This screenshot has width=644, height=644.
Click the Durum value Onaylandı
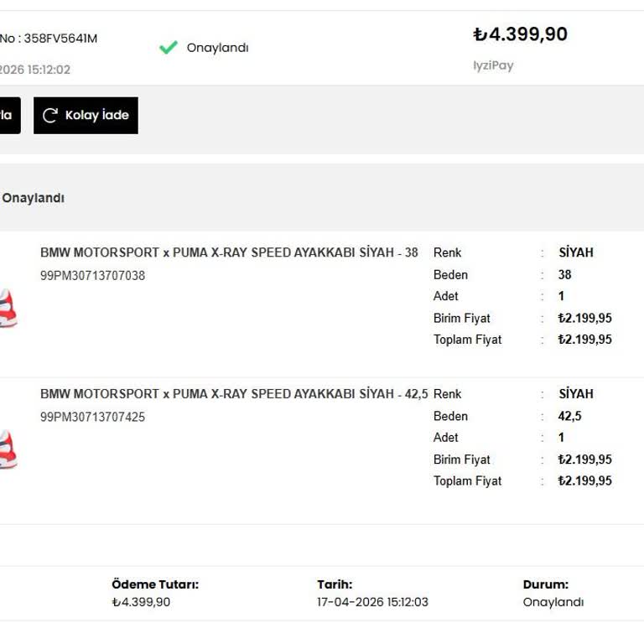click(553, 602)
